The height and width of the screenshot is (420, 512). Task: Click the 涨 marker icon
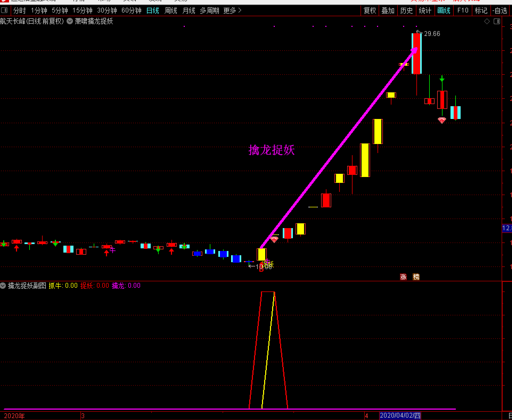[x=403, y=277]
